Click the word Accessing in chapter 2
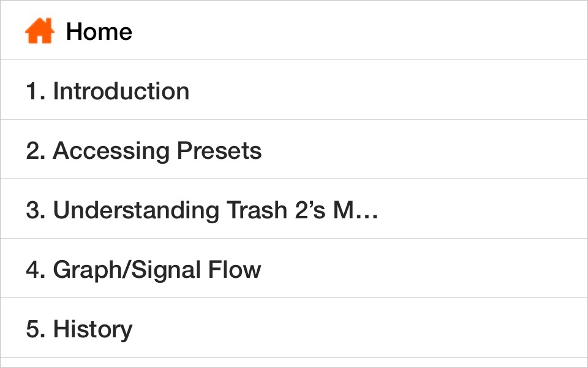Viewport: 588px width, 368px height. point(111,151)
